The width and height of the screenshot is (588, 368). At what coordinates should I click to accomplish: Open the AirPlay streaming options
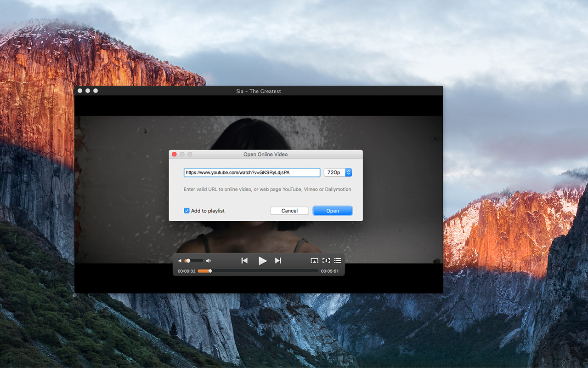[x=314, y=261]
